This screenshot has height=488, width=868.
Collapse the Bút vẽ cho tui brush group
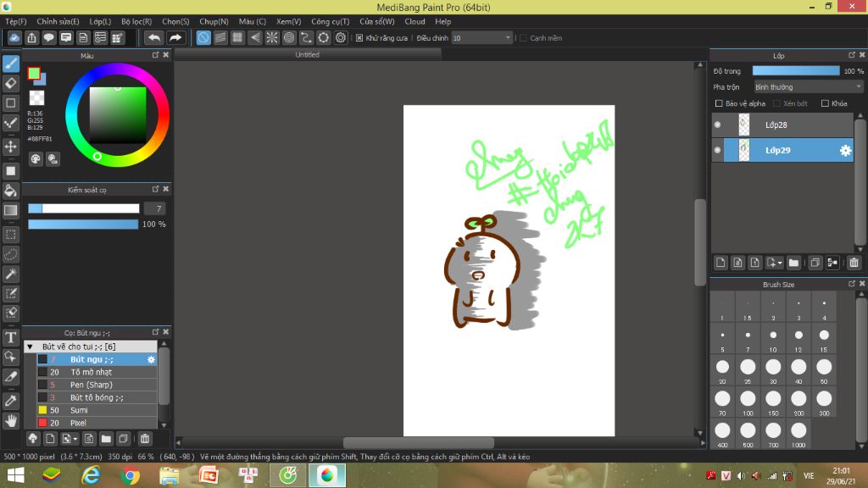pos(30,347)
